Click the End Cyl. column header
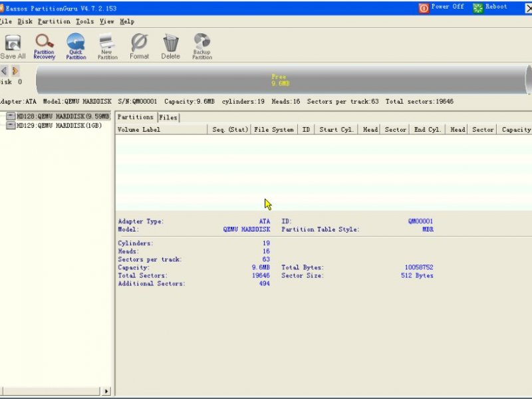 428,130
